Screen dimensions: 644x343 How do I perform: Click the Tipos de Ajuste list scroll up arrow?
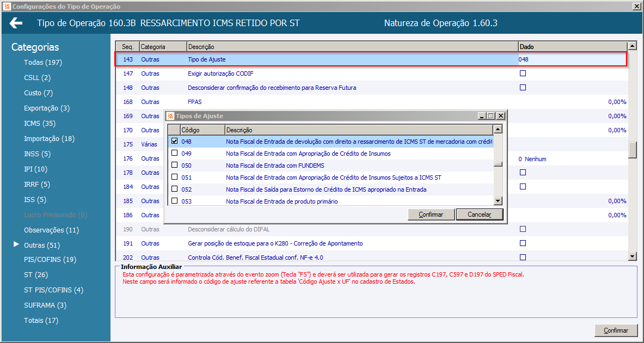498,130
